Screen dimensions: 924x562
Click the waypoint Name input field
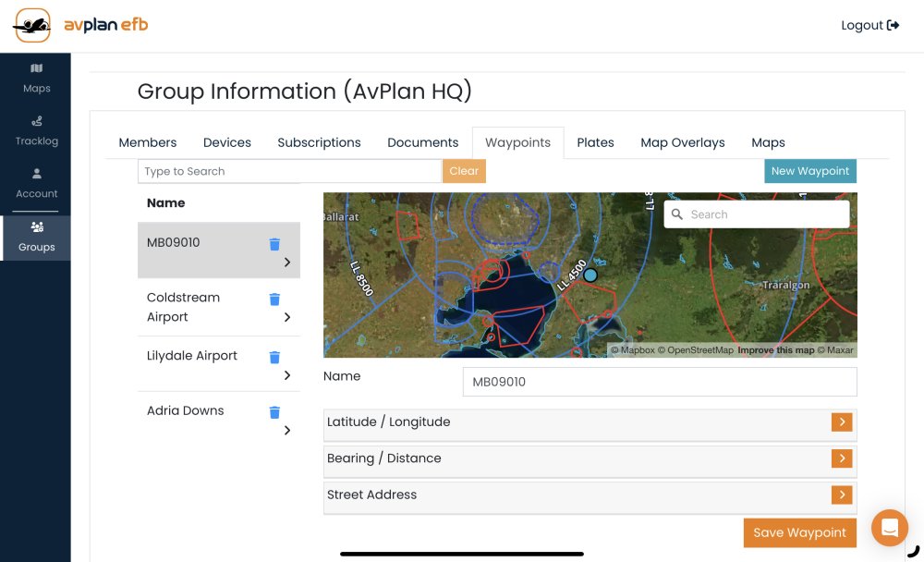(660, 382)
